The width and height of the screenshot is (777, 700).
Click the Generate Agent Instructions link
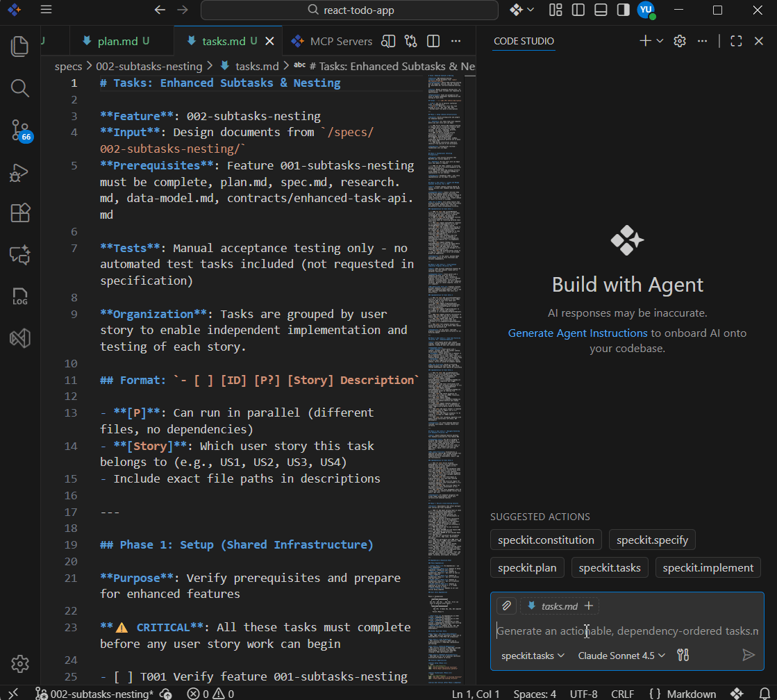click(x=577, y=333)
